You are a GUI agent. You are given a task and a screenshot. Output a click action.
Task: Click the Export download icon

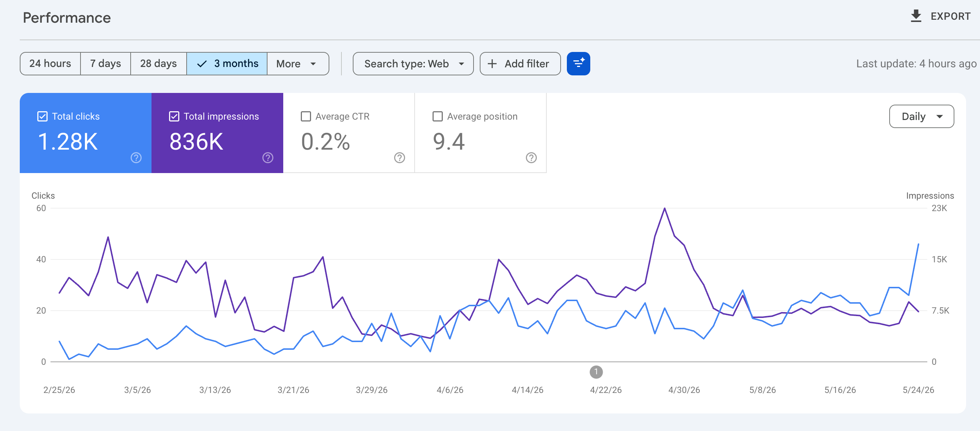coord(916,16)
